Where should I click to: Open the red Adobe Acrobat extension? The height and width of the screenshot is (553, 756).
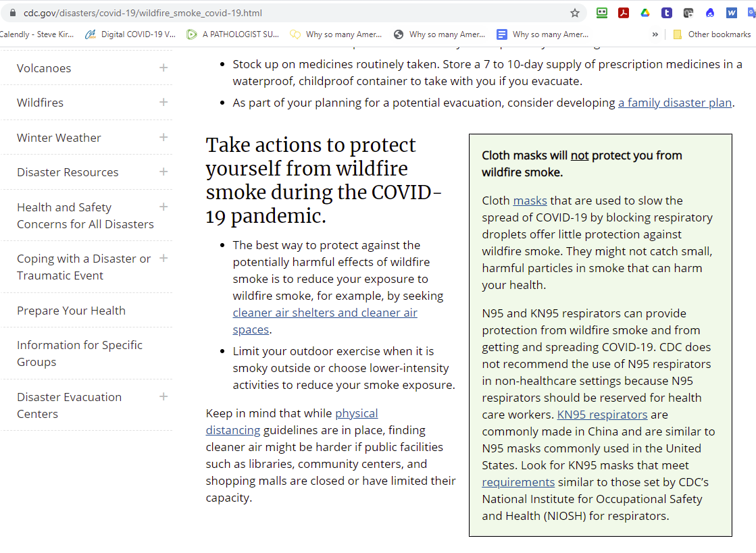pyautogui.click(x=624, y=13)
